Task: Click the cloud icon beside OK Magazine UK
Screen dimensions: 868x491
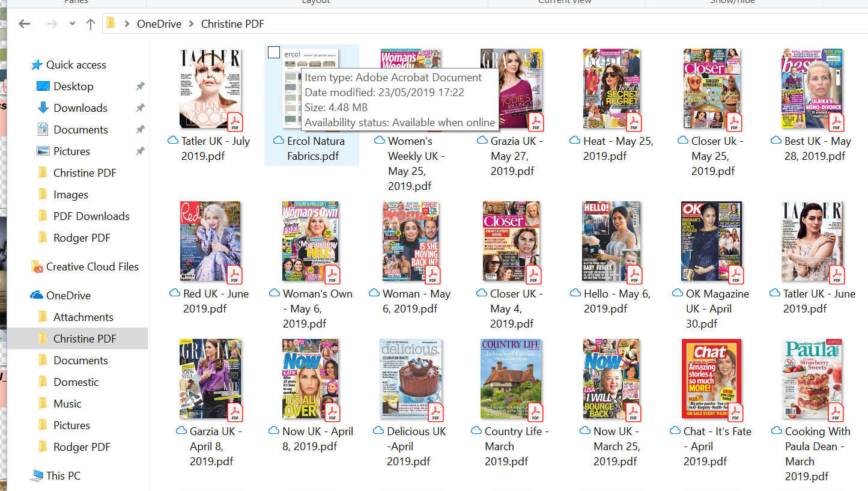Action: [678, 293]
